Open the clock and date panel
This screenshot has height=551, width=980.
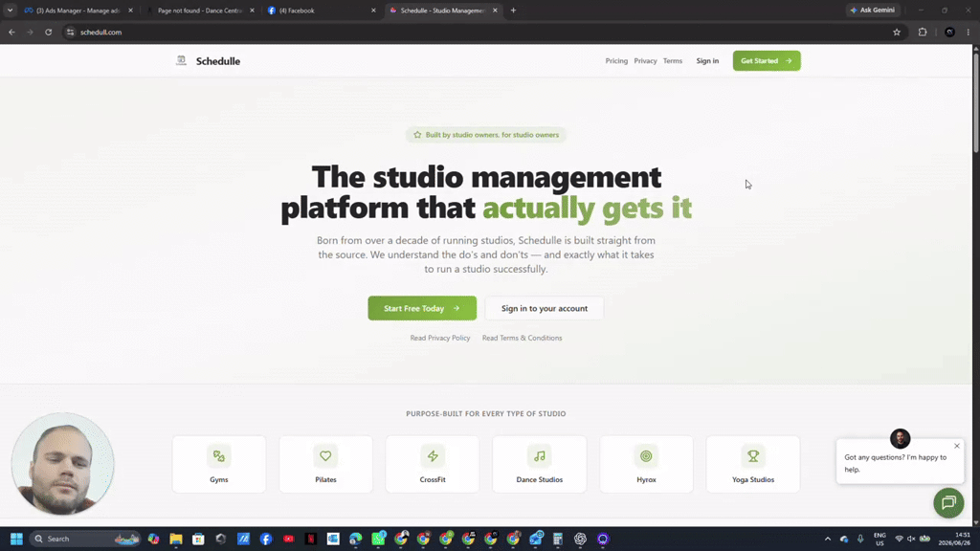point(954,539)
